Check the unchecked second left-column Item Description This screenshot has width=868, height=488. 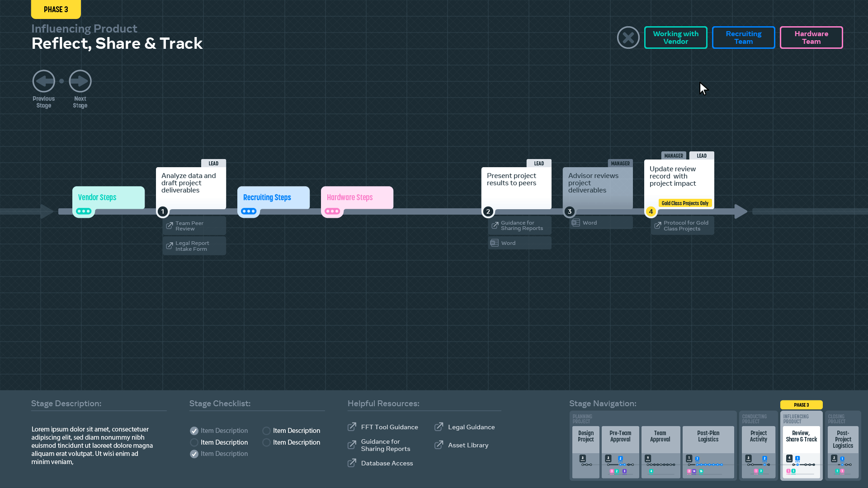point(194,442)
